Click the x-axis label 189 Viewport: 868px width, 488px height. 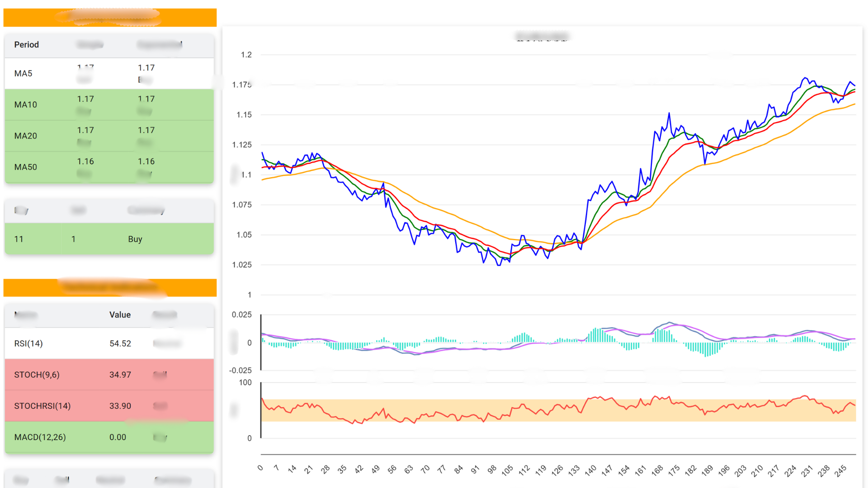(x=707, y=470)
